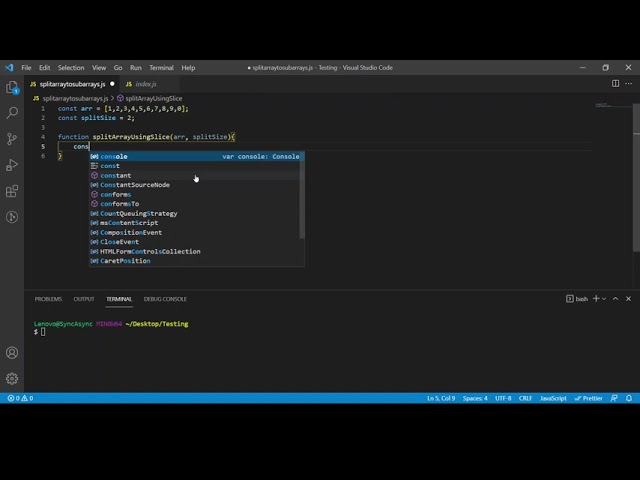Click Prettier in status bar

click(588, 398)
